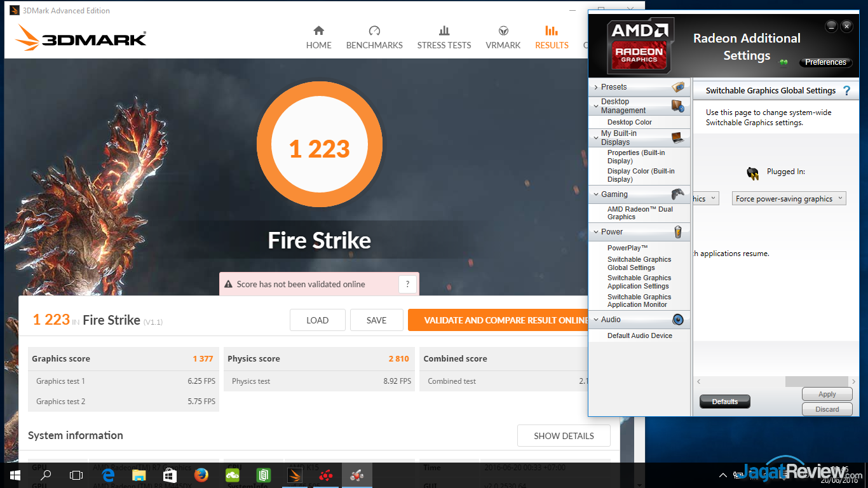Open Firefox from the taskbar
Screen dimensions: 868x488
click(x=201, y=475)
